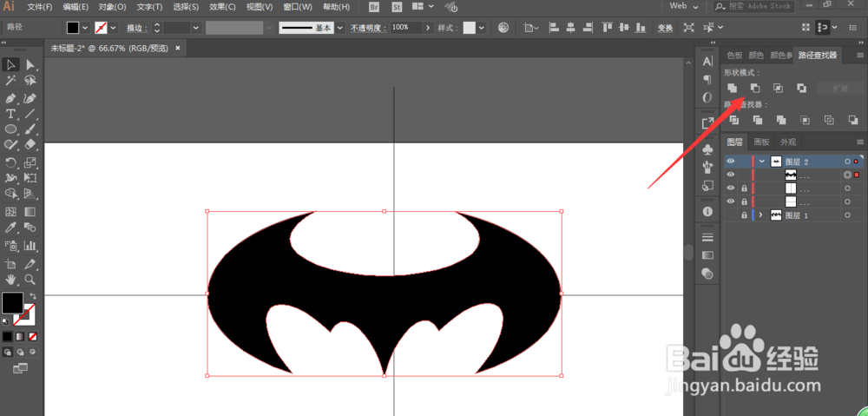The width and height of the screenshot is (868, 416).
Task: Select the Direct Selection tool
Action: pos(30,65)
